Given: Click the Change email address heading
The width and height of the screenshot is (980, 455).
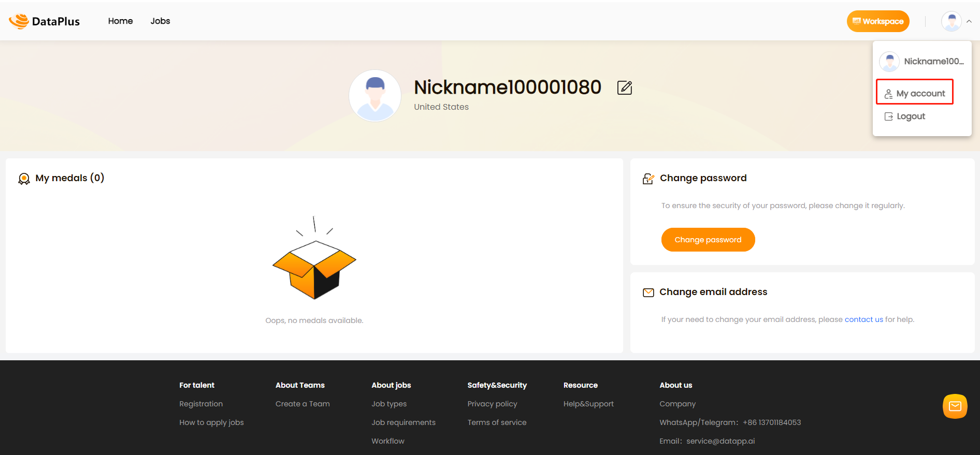Looking at the screenshot, I should coord(713,292).
